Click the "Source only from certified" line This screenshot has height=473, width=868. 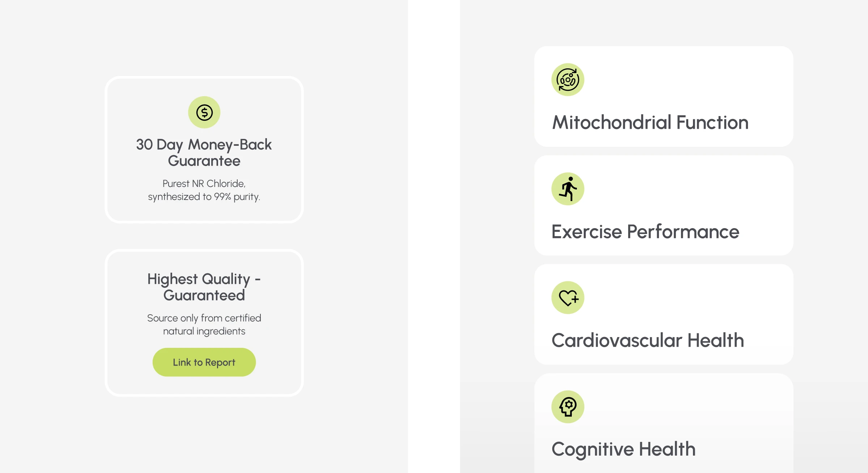[x=204, y=318]
